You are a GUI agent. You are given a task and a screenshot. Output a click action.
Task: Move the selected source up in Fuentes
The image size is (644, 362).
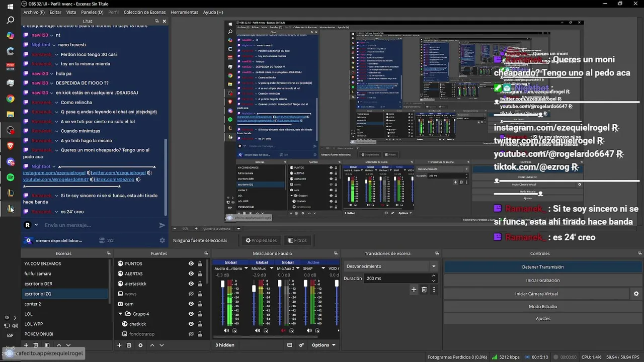coord(152,345)
